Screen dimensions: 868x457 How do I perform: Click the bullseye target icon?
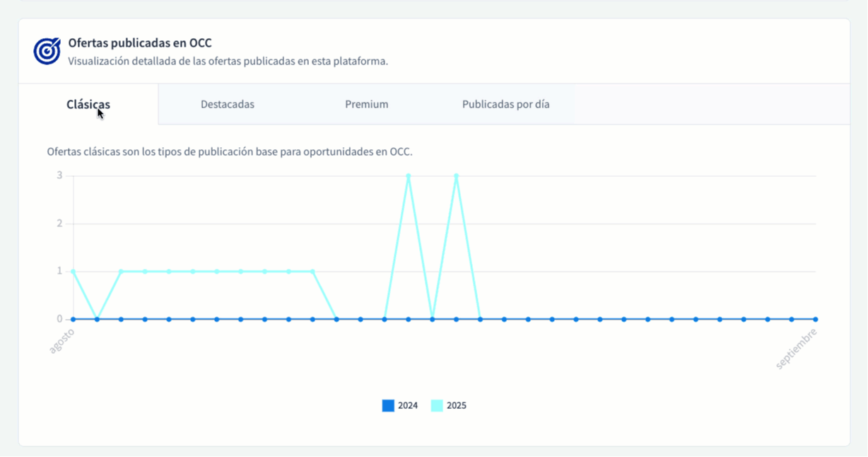[x=45, y=48]
